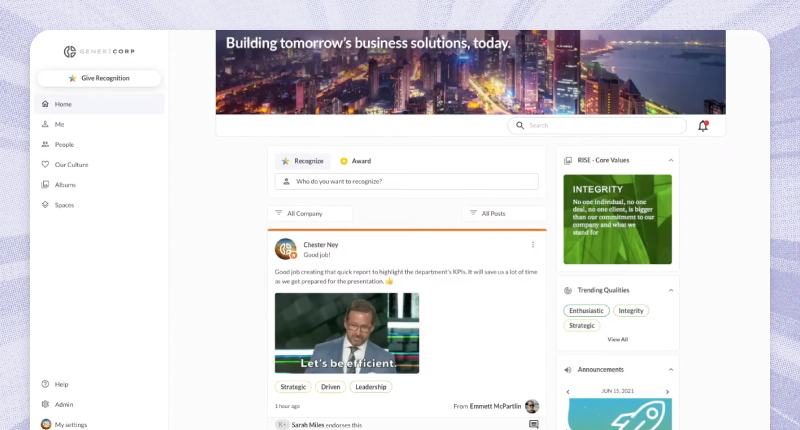Click the Announcements megaphone icon
800x430 pixels.
(x=568, y=370)
